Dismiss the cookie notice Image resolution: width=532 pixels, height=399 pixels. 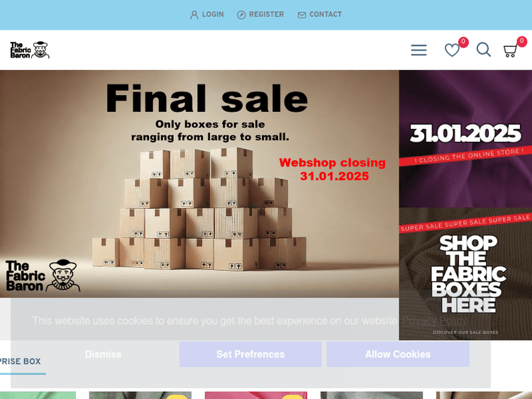click(103, 354)
